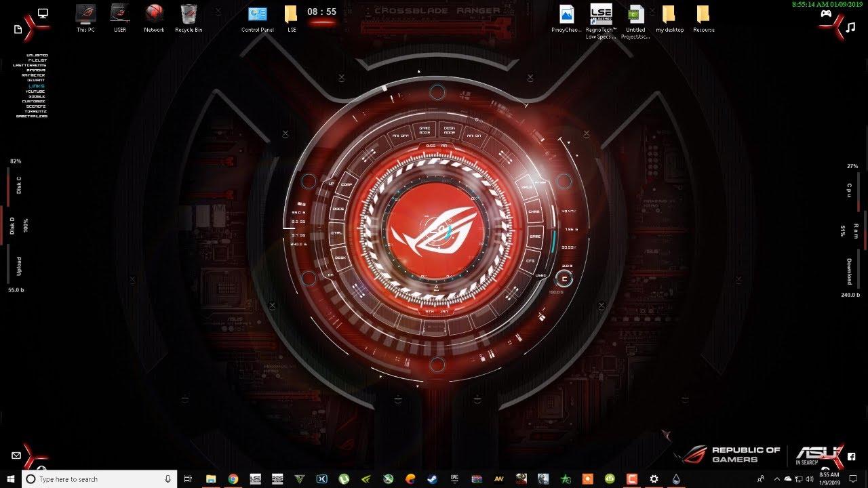Open the GOOGLE sidebar link
The image size is (868, 488).
point(35,96)
